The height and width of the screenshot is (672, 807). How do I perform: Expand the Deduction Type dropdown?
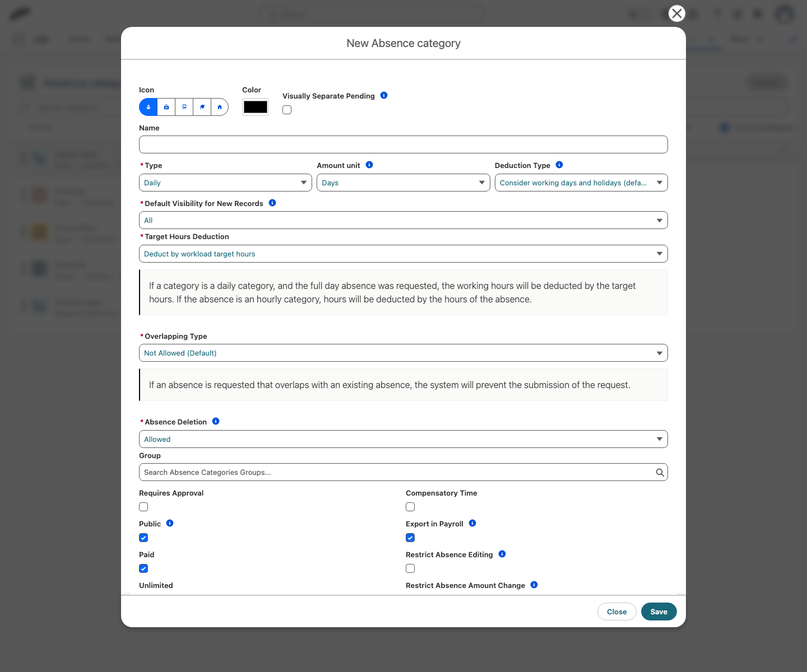point(581,183)
